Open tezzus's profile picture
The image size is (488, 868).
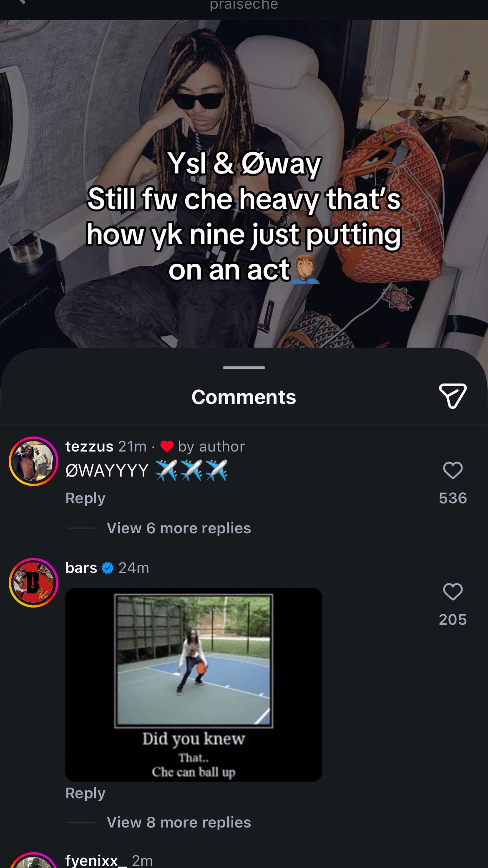click(33, 461)
